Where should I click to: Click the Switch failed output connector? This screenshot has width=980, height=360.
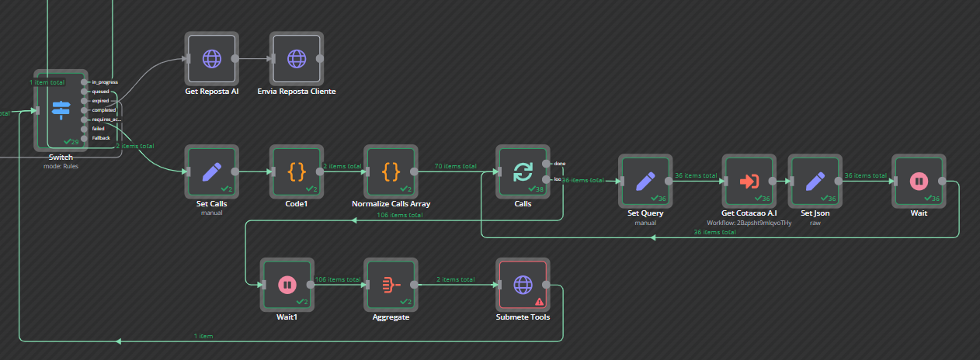pyautogui.click(x=85, y=129)
